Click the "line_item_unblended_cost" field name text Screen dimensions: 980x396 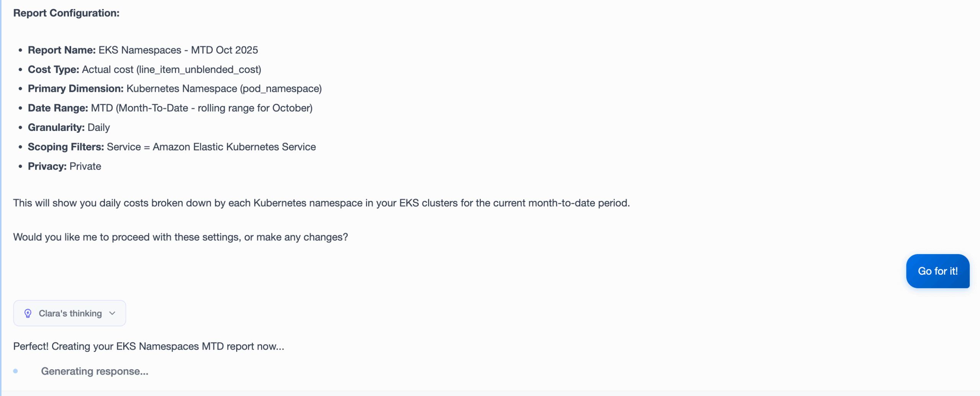pos(199,70)
